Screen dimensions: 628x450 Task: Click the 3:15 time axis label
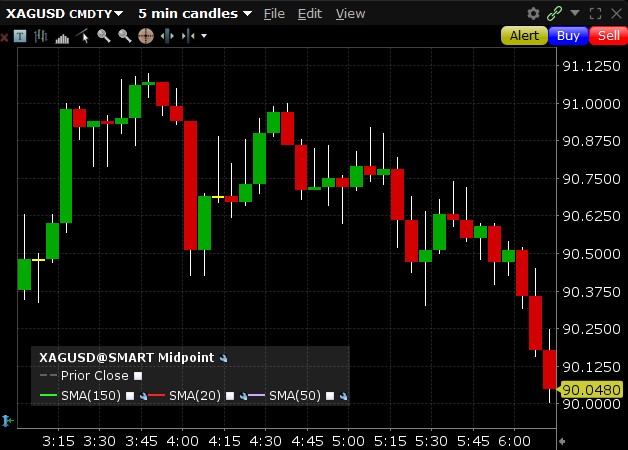point(58,441)
